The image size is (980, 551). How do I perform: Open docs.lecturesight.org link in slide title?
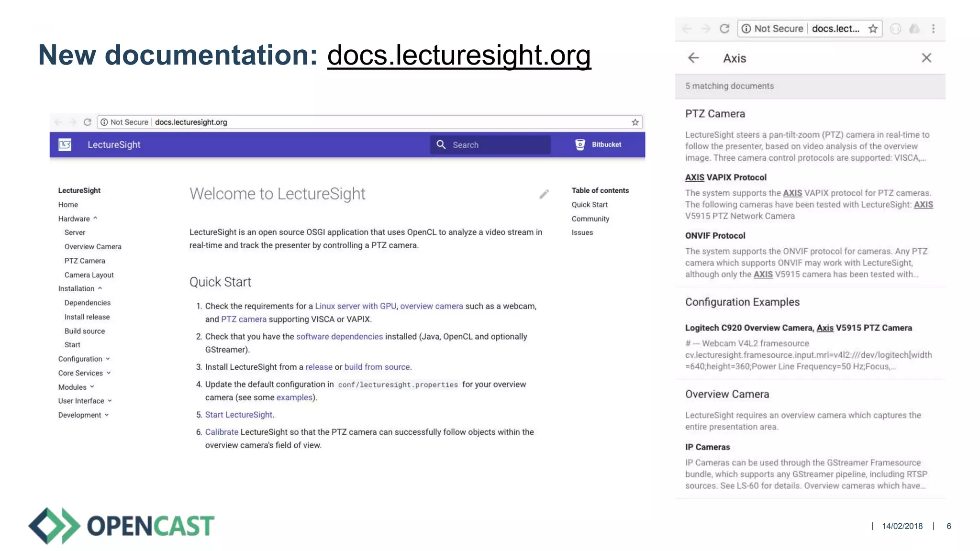point(459,55)
